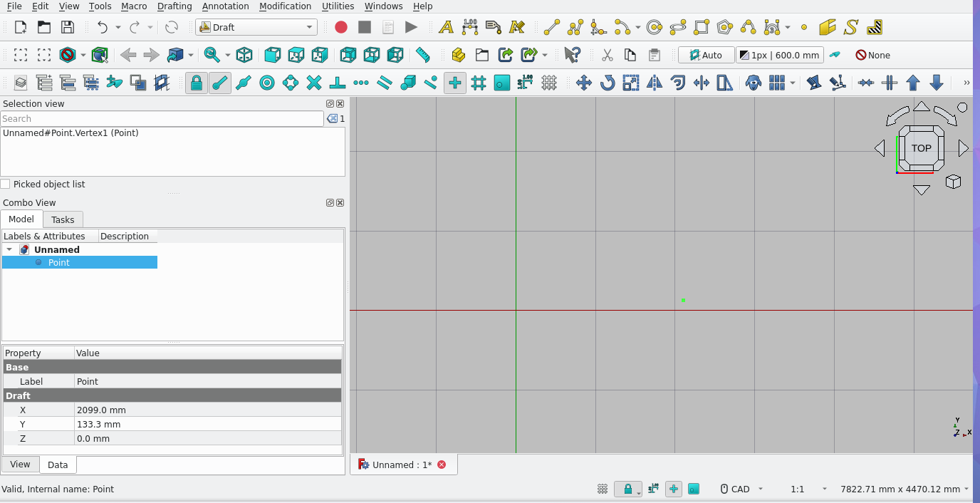Screen dimensions: 980x503
Task: Switch to the Tasks tab
Action: pos(63,219)
